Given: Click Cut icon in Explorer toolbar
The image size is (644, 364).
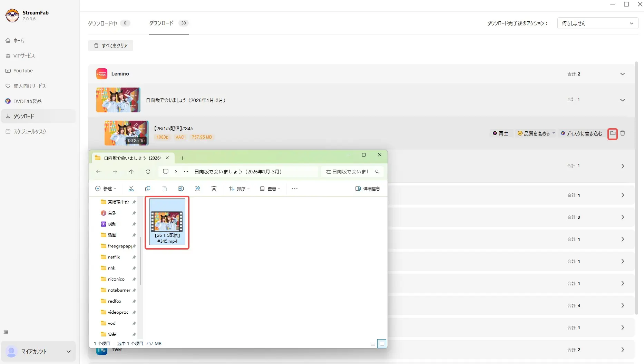Looking at the screenshot, I should [131, 189].
